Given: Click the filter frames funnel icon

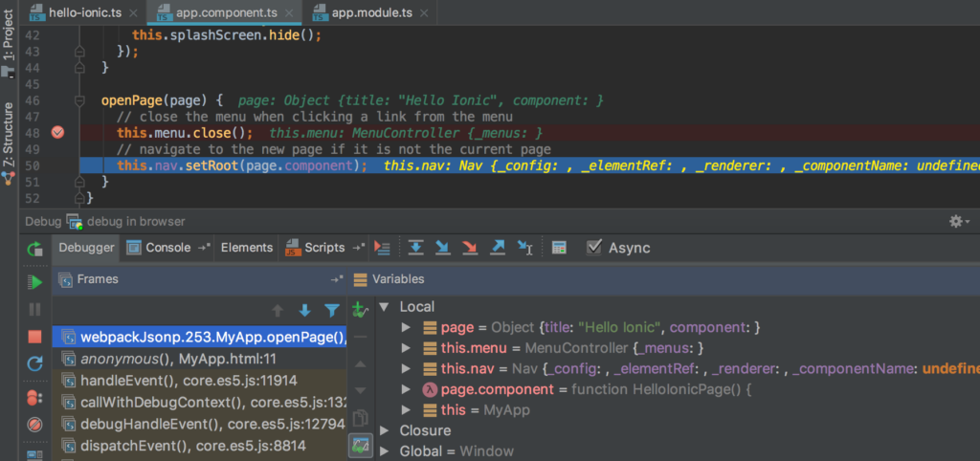Looking at the screenshot, I should [332, 311].
